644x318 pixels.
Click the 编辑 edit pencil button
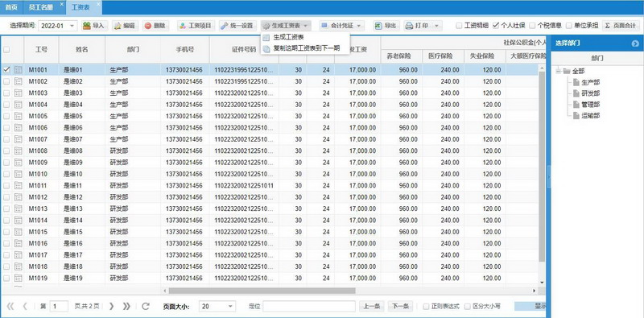point(125,26)
